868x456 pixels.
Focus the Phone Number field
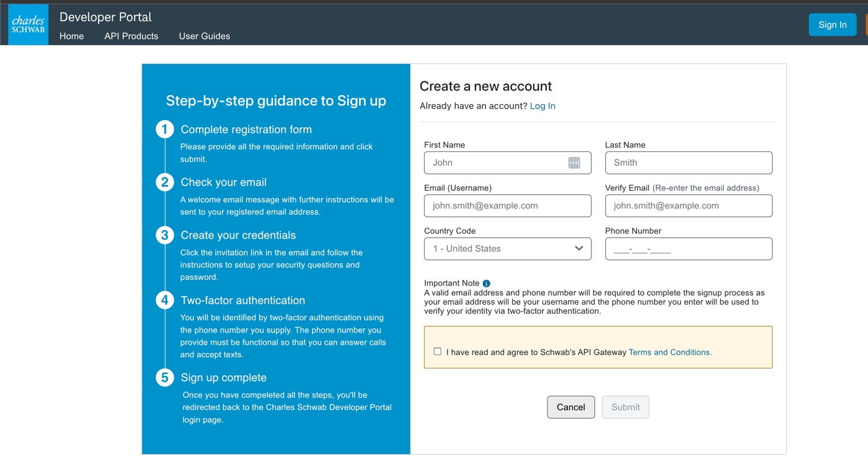pyautogui.click(x=689, y=249)
